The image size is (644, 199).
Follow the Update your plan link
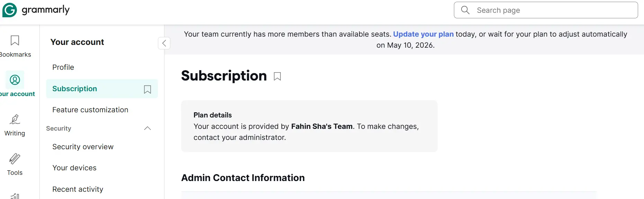[423, 34]
